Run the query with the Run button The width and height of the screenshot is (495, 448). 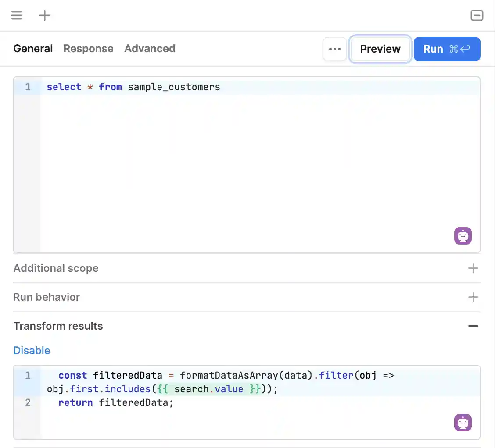(447, 49)
